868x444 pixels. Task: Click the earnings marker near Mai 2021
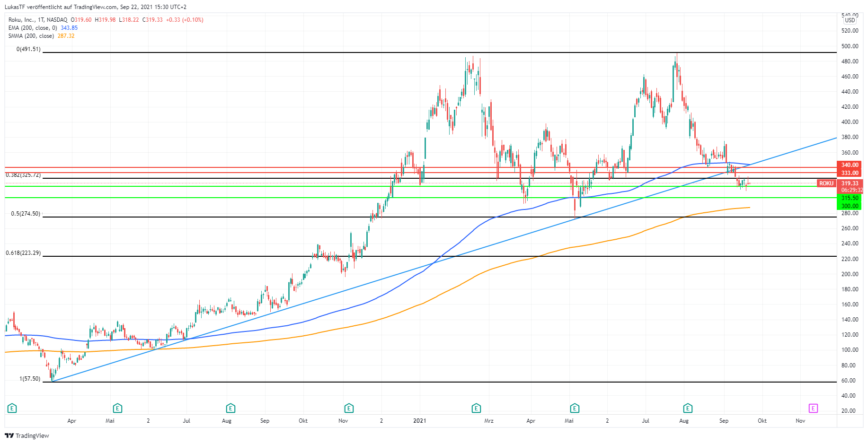(x=574, y=408)
